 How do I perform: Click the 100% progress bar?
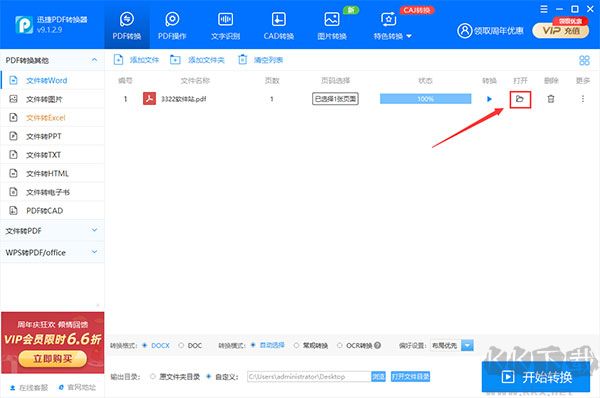(x=426, y=99)
